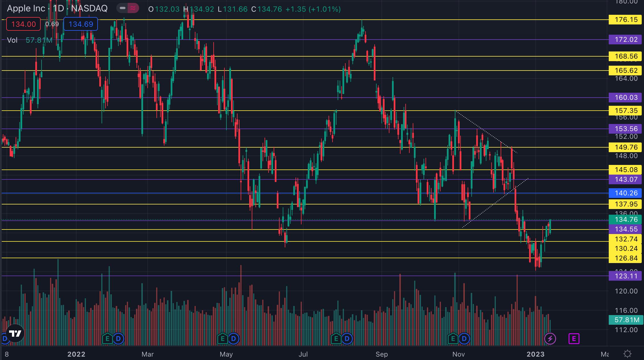The image size is (644, 360).
Task: Click the spread value 0.69
Action: point(52,24)
